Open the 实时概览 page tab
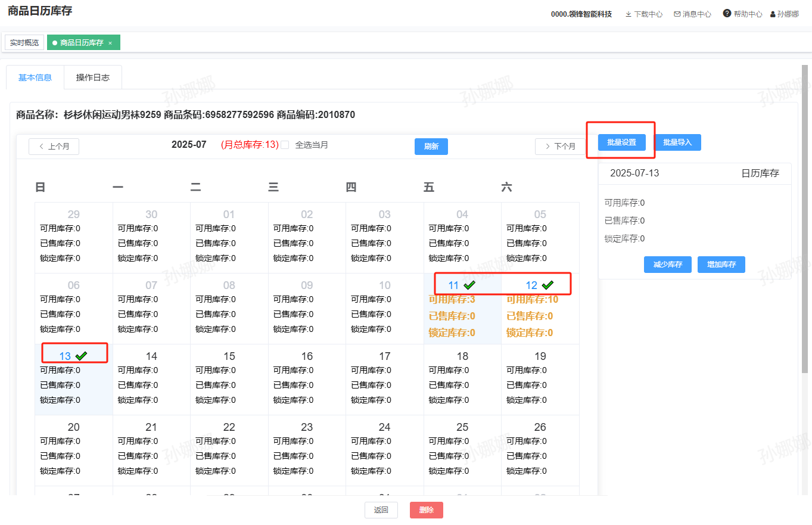The height and width of the screenshot is (525, 812). coord(24,43)
